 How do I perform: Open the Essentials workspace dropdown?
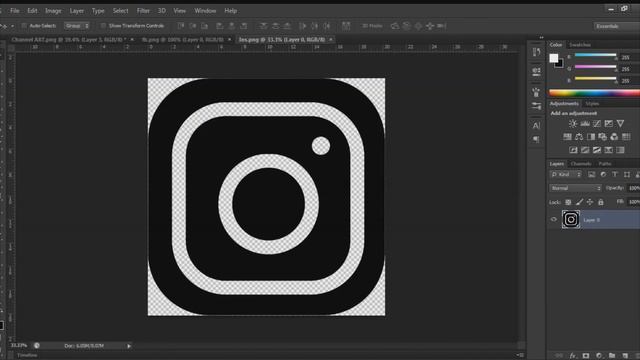(616, 26)
